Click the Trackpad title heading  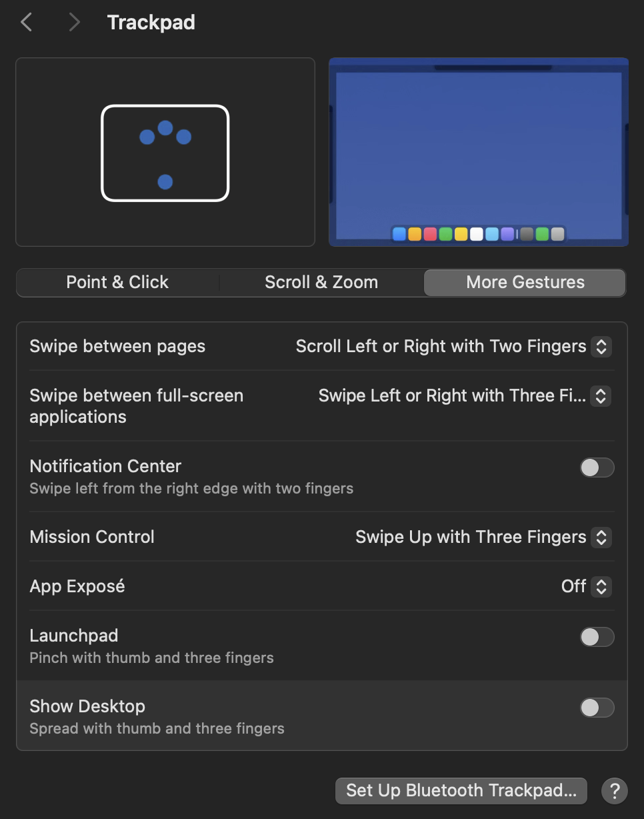[x=151, y=23]
